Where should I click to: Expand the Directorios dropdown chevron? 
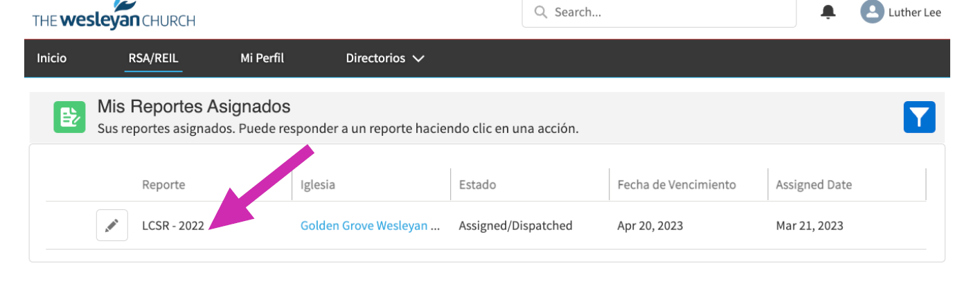[418, 59]
